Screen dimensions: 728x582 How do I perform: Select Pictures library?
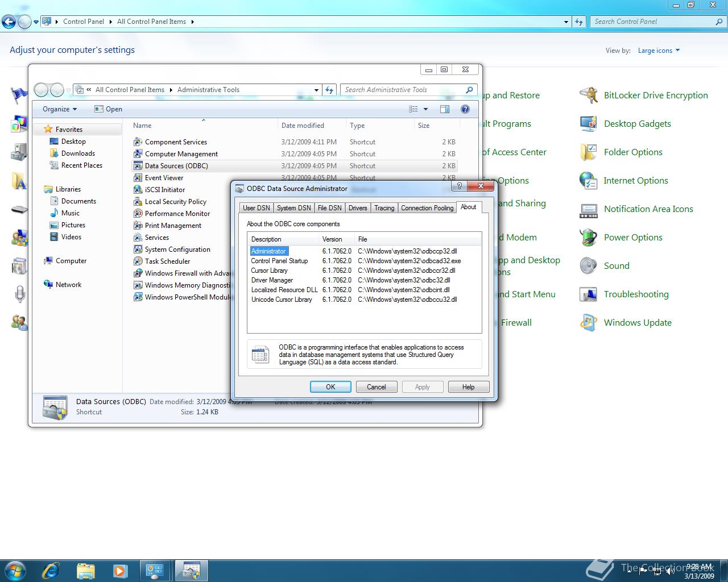point(73,225)
